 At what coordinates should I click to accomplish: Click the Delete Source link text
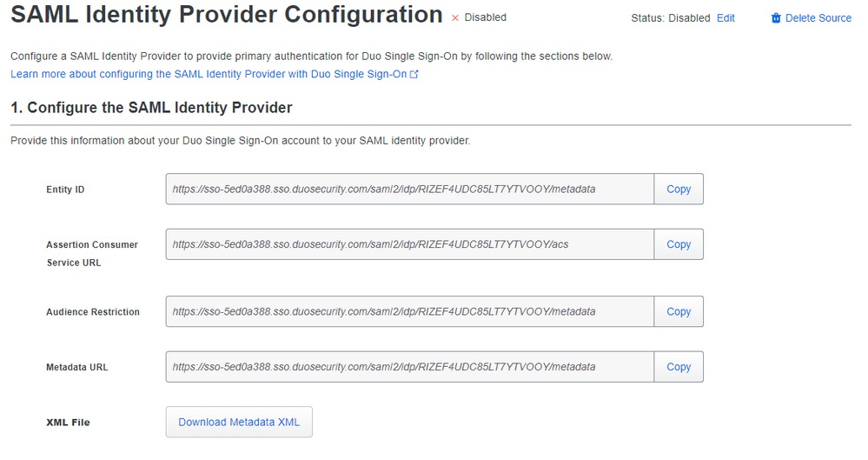click(818, 18)
